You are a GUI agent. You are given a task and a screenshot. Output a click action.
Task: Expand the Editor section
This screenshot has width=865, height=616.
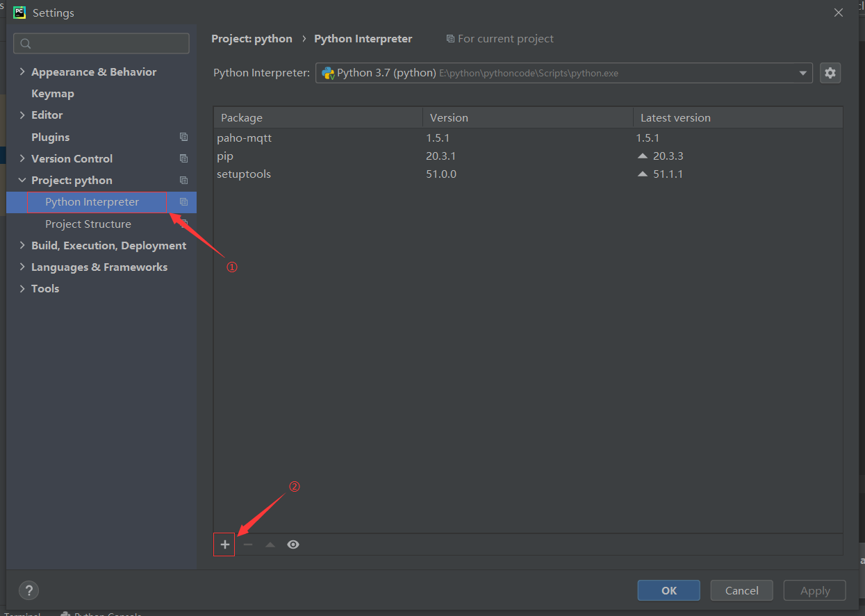[x=22, y=115]
